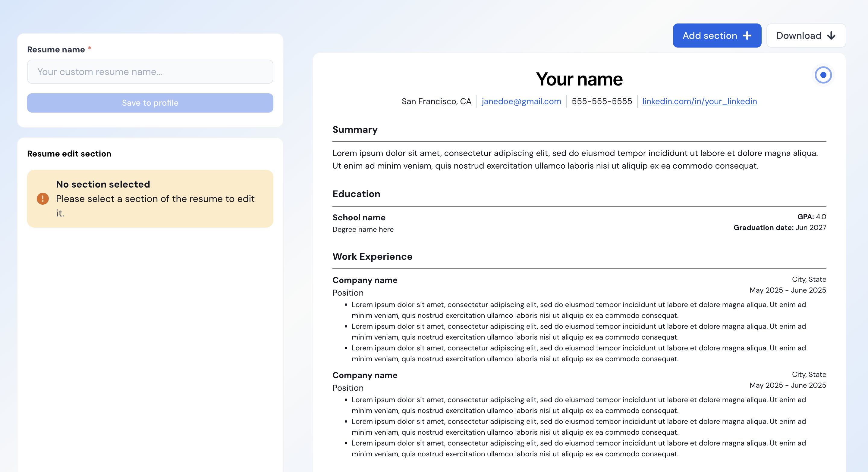
Task: Click the plus icon on Add section
Action: pyautogui.click(x=747, y=36)
